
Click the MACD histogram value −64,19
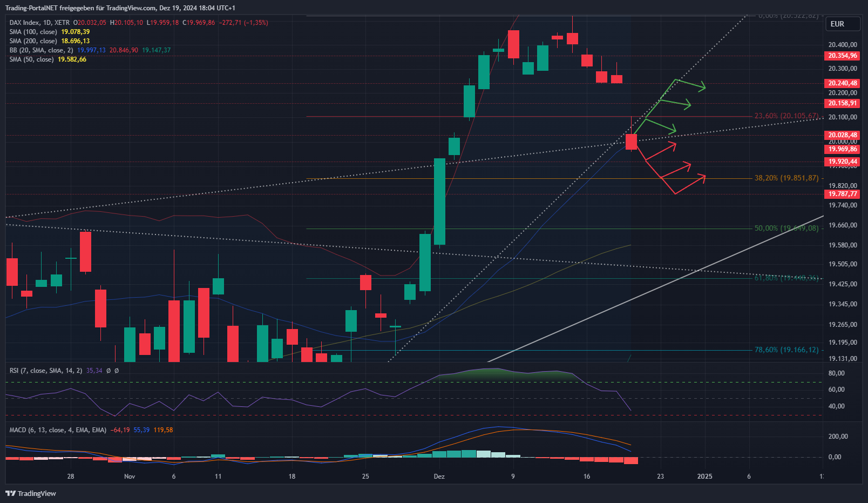(120, 430)
